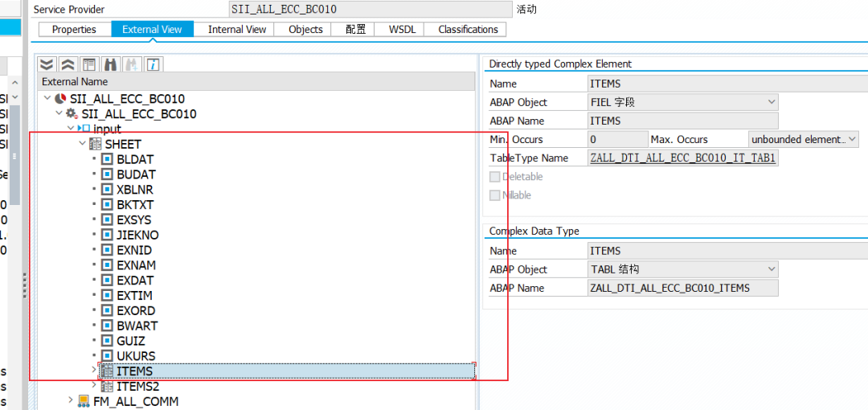The image size is (868, 410).
Task: Click the Complex Data Type ABAP Name field
Action: click(682, 288)
